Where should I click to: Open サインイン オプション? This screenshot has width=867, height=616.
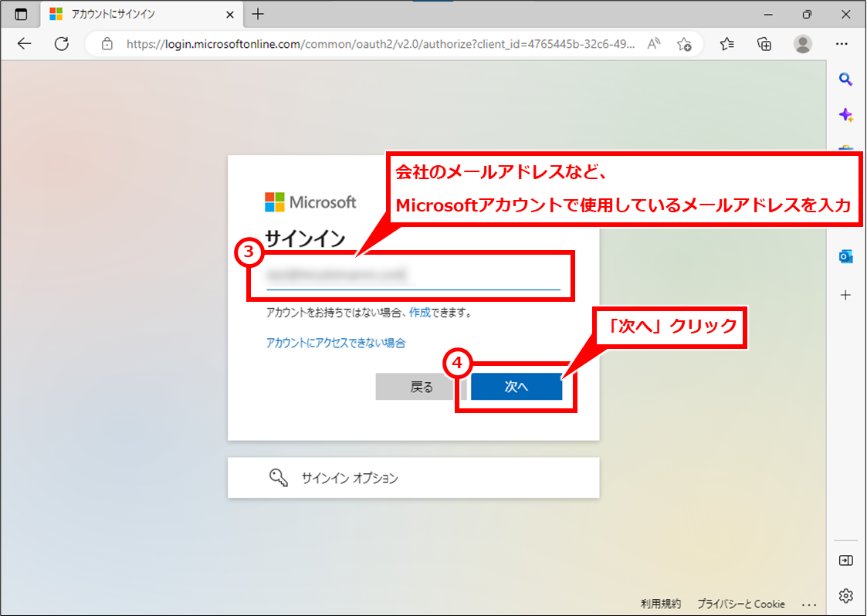(x=413, y=478)
